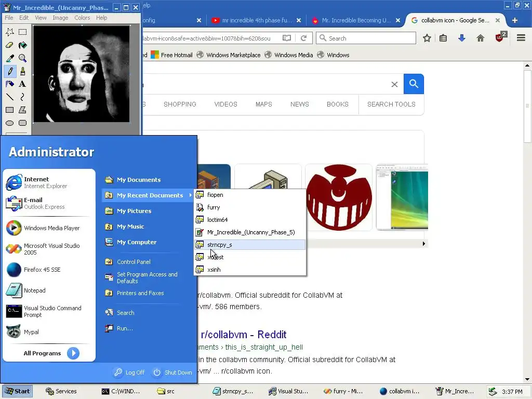Click the blue Google search magnifier button
The height and width of the screenshot is (399, 532).
pyautogui.click(x=414, y=84)
